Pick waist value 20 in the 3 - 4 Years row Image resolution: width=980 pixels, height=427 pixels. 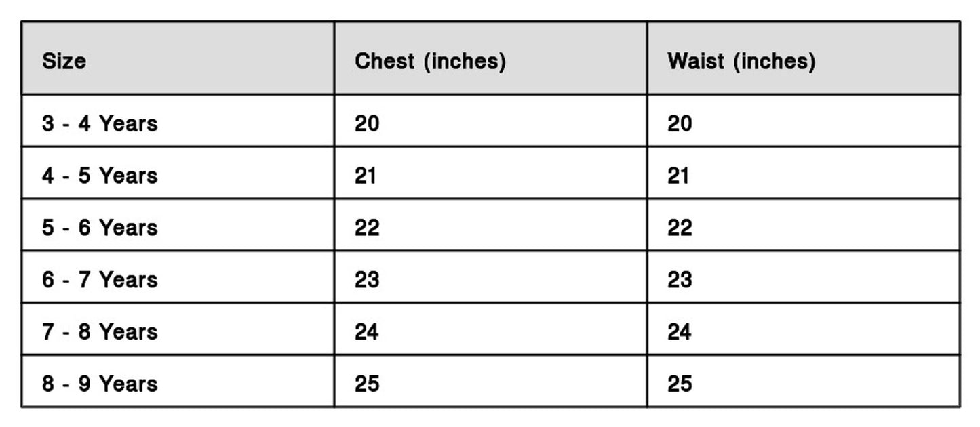pyautogui.click(x=680, y=123)
